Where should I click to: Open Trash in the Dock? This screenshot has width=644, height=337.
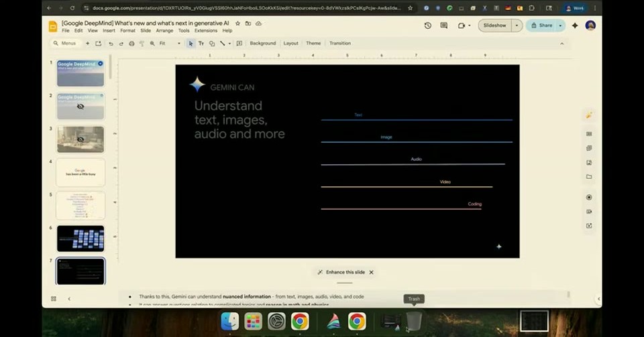[x=414, y=321]
